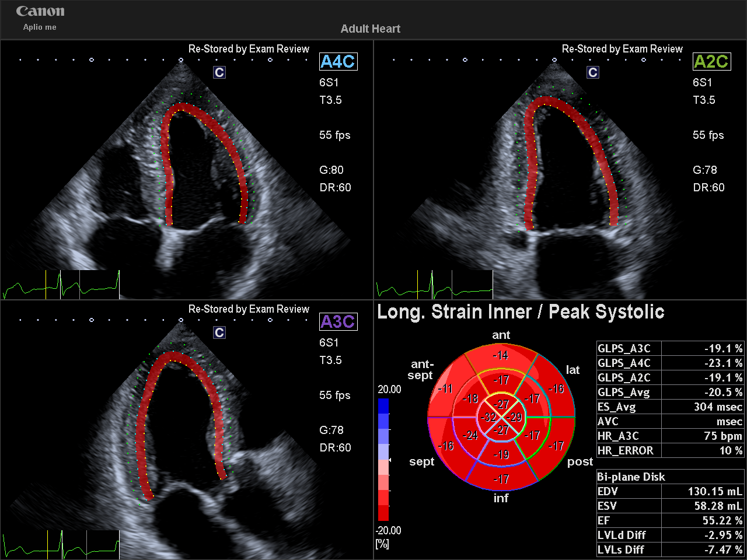Select the anterior outer segment valued -14
Image resolution: width=747 pixels, height=560 pixels.
(x=501, y=355)
